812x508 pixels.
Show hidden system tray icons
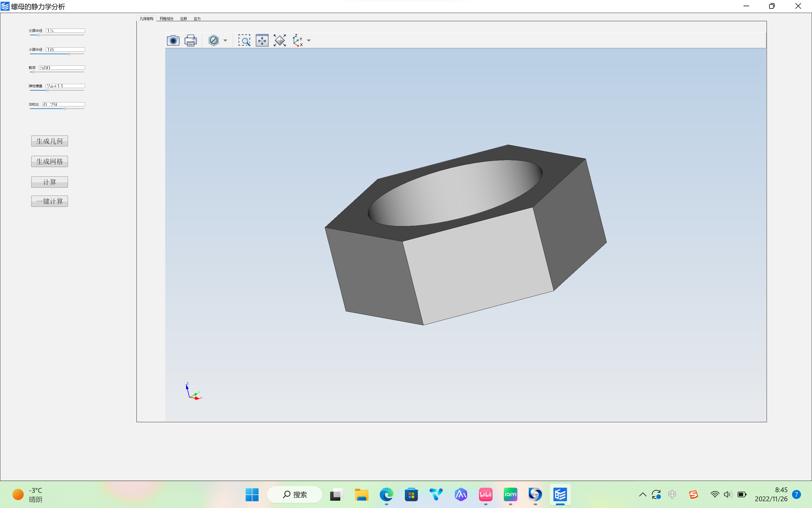click(x=643, y=494)
